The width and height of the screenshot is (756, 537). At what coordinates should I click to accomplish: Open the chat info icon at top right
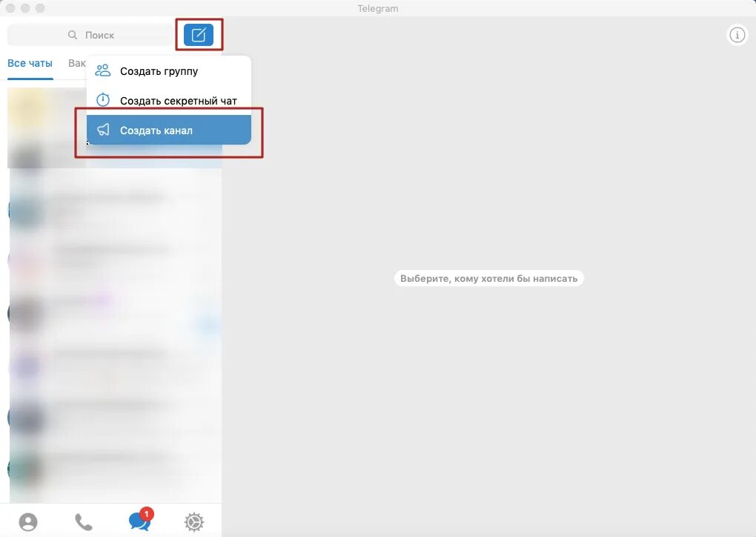[x=737, y=35]
